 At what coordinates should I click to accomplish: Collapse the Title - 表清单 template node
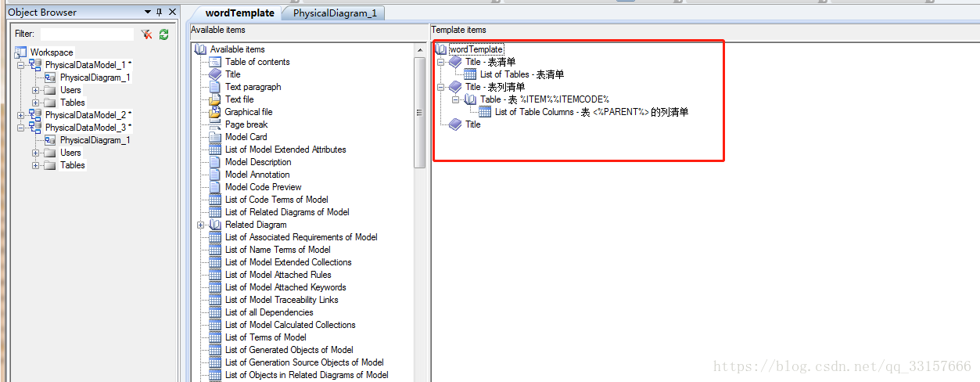pos(441,62)
